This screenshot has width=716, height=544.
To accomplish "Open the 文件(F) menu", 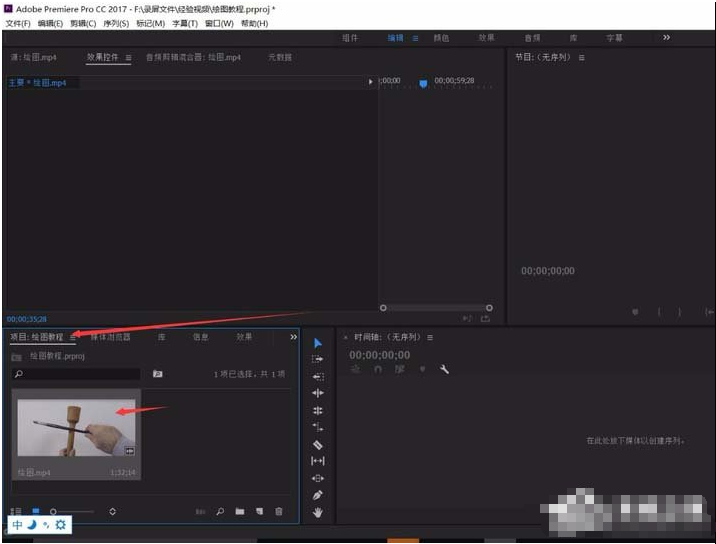I will (x=18, y=23).
